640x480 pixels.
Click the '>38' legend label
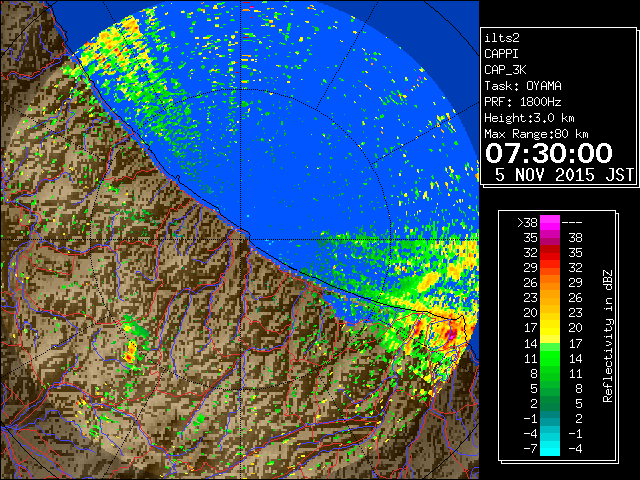(527, 223)
